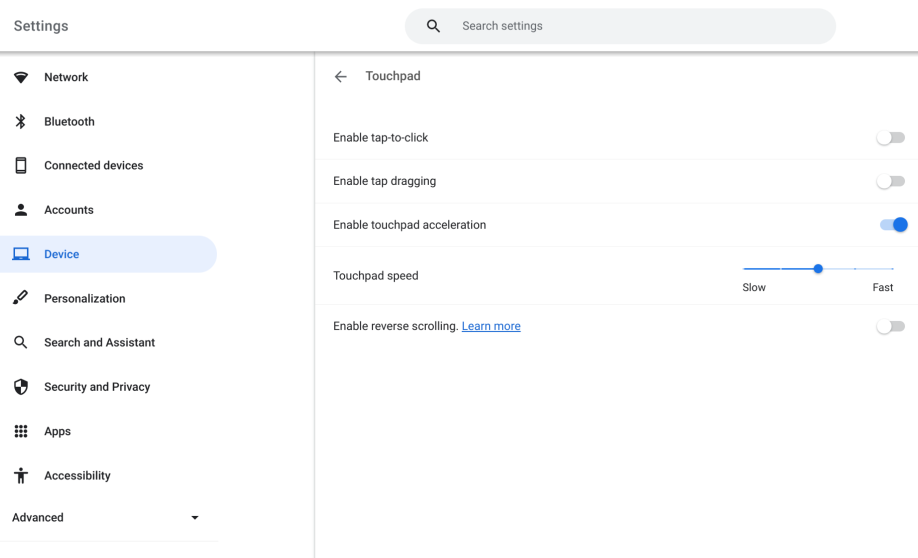Click the Device laptop icon
Viewport: 918px width, 558px height.
[x=21, y=254]
